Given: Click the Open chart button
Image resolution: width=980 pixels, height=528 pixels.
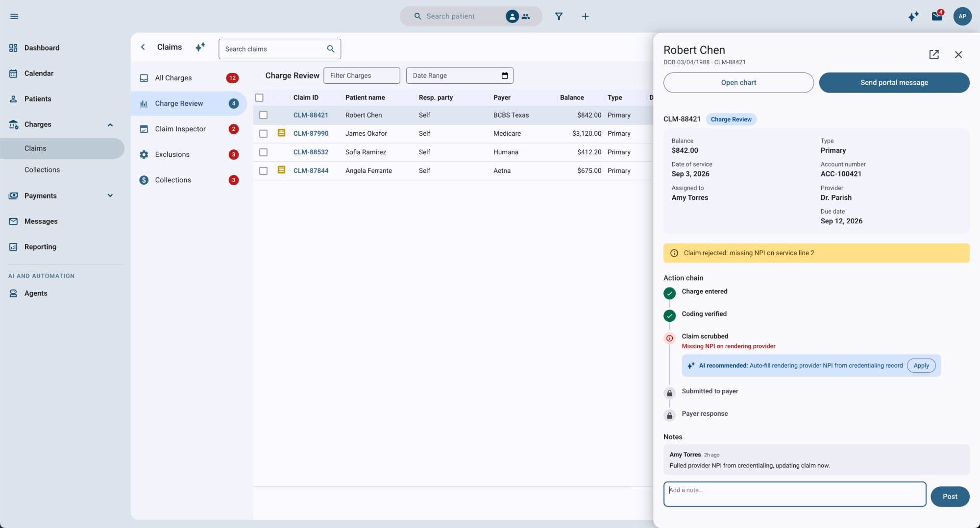Looking at the screenshot, I should pos(738,82).
